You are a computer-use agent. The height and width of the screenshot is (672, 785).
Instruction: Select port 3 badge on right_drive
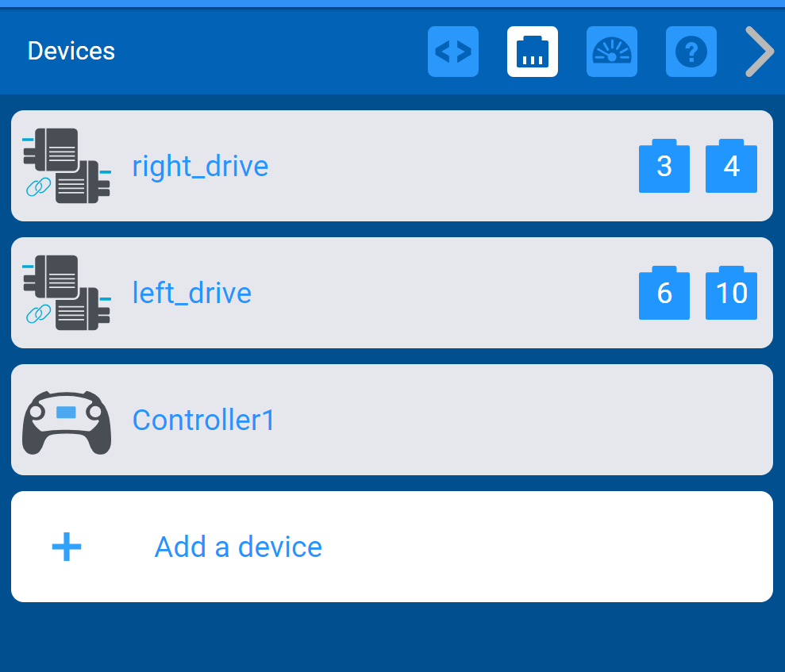click(x=664, y=166)
